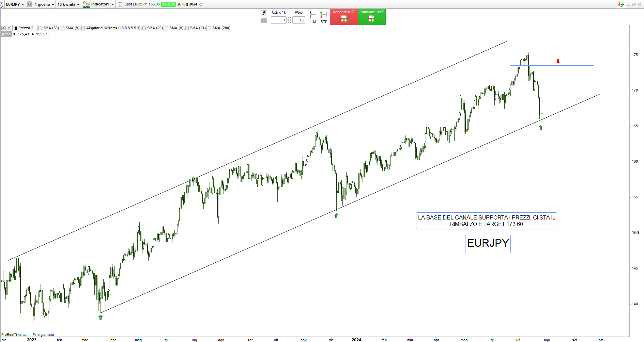Screen dimensions: 644x342
Task: Open the trading settings wrench icon
Action: pos(264,13)
